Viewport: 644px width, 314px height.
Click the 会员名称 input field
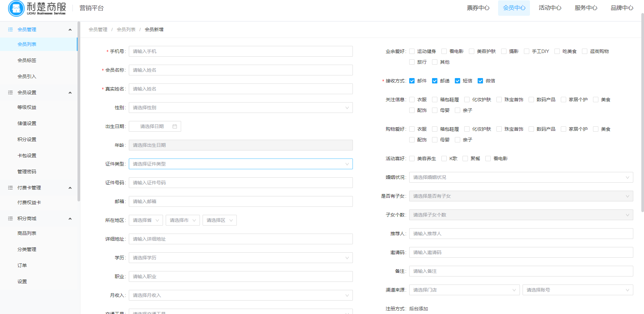[241, 70]
